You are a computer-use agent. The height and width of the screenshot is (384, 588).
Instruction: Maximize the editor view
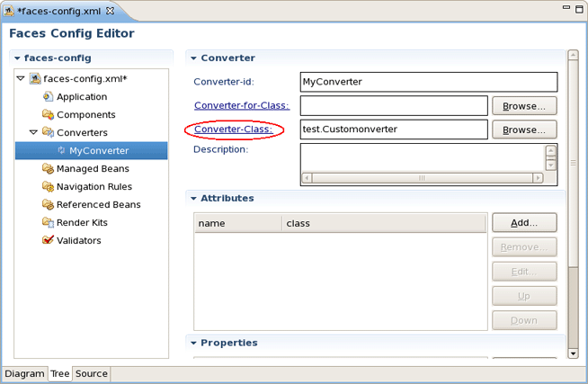(580, 8)
